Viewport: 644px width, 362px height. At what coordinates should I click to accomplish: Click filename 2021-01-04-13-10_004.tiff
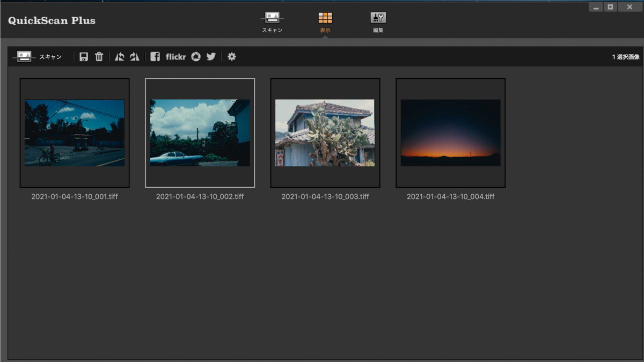point(451,197)
